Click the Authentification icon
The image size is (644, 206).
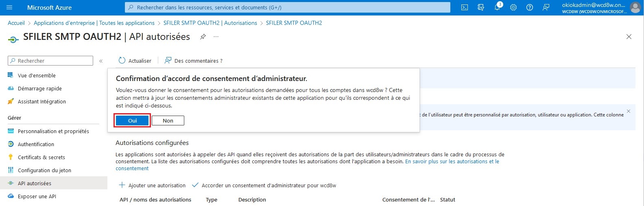11,144
